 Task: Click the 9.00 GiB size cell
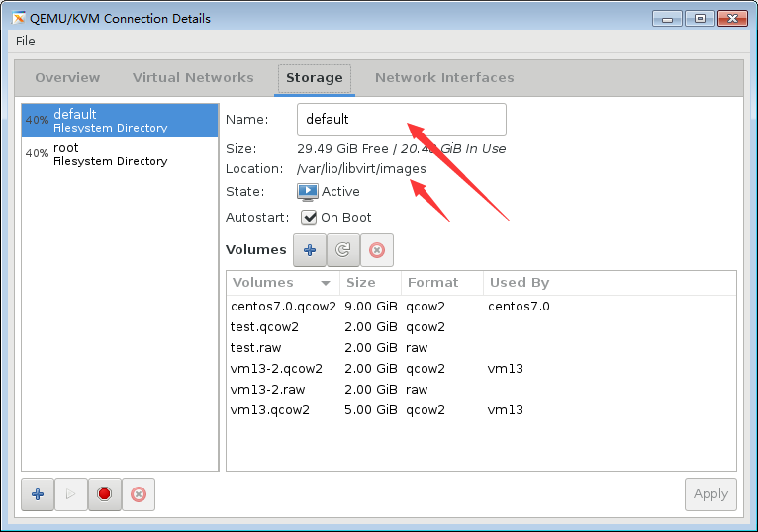point(371,307)
